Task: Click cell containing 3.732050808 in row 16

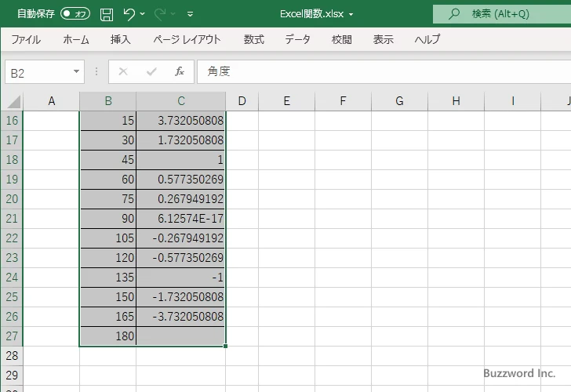Action: (x=181, y=121)
